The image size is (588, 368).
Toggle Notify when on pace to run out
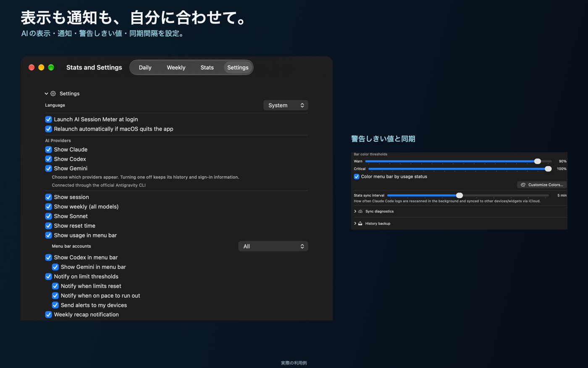(55, 296)
